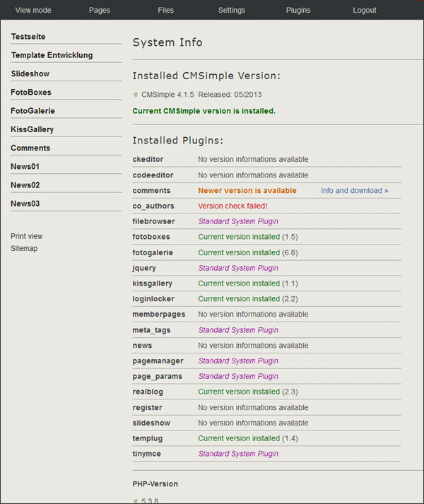Go to the News03 page
The height and width of the screenshot is (504, 424).
pyautogui.click(x=25, y=204)
